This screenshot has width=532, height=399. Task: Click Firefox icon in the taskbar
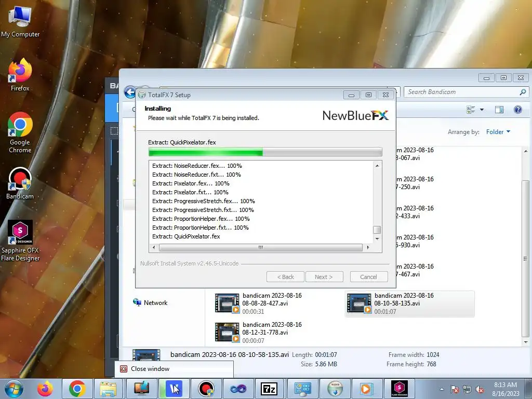point(45,389)
